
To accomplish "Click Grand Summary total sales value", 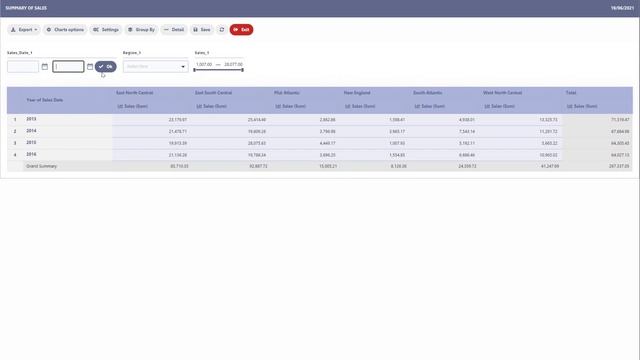I will (619, 167).
